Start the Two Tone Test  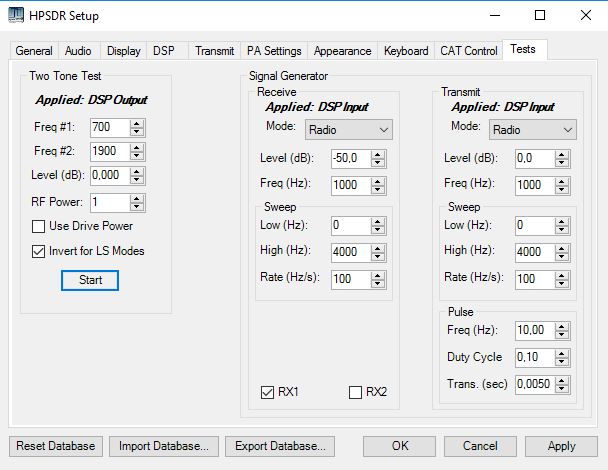(x=90, y=280)
